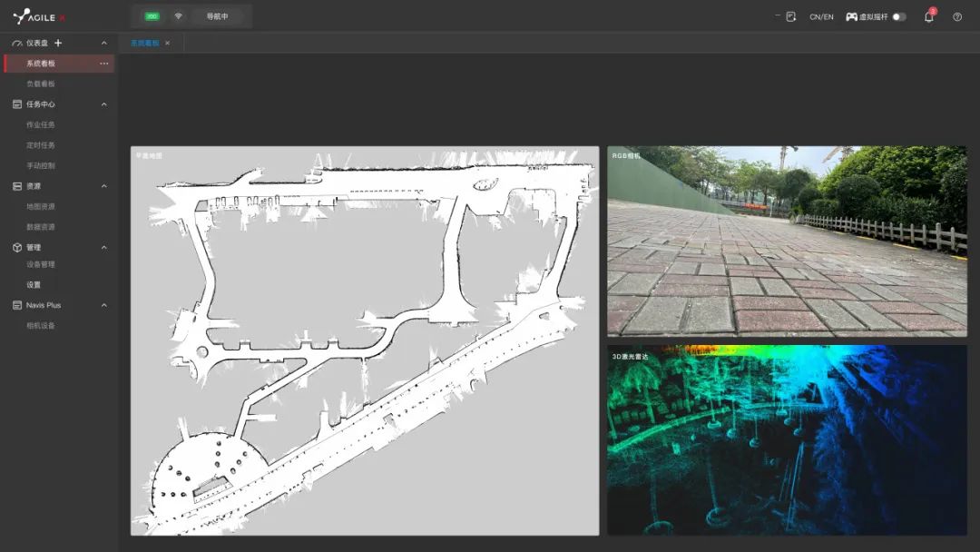
Task: Collapse the 资源 section chevron
Action: click(x=103, y=186)
